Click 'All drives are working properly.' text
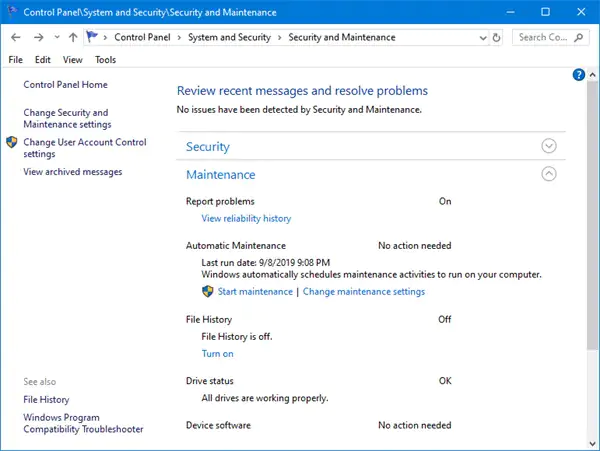 (x=265, y=398)
